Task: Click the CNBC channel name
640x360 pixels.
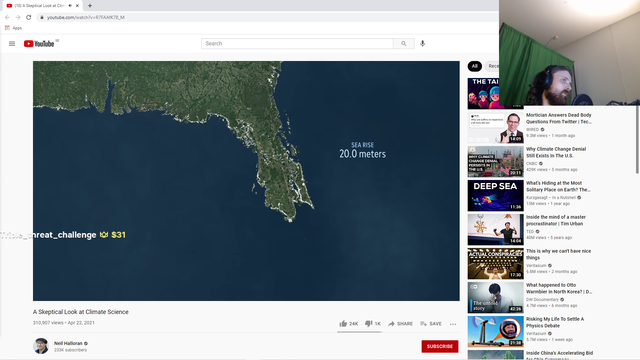Action: (x=531, y=163)
